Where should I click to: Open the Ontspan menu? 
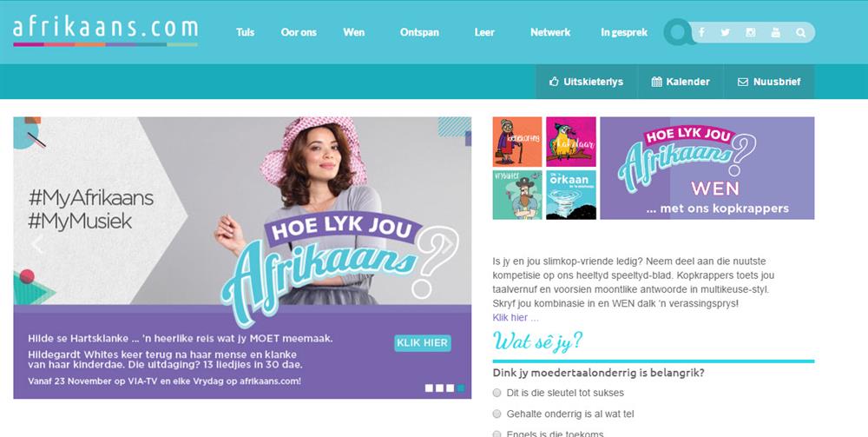419,32
